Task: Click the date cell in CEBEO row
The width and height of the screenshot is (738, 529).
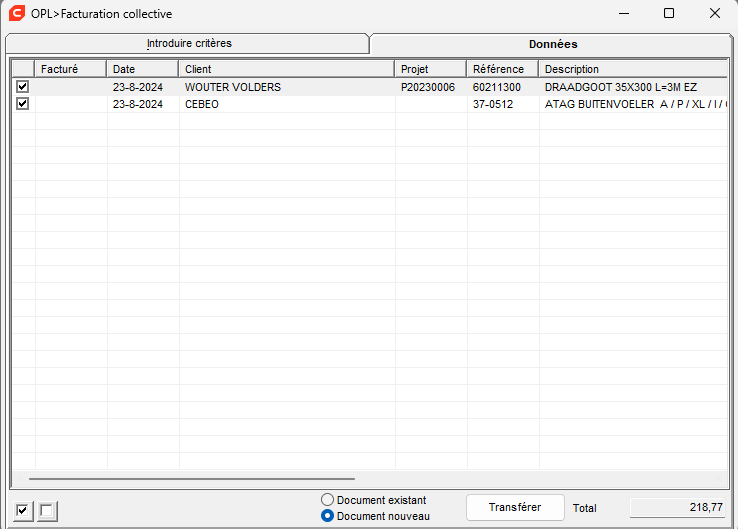Action: [x=143, y=104]
